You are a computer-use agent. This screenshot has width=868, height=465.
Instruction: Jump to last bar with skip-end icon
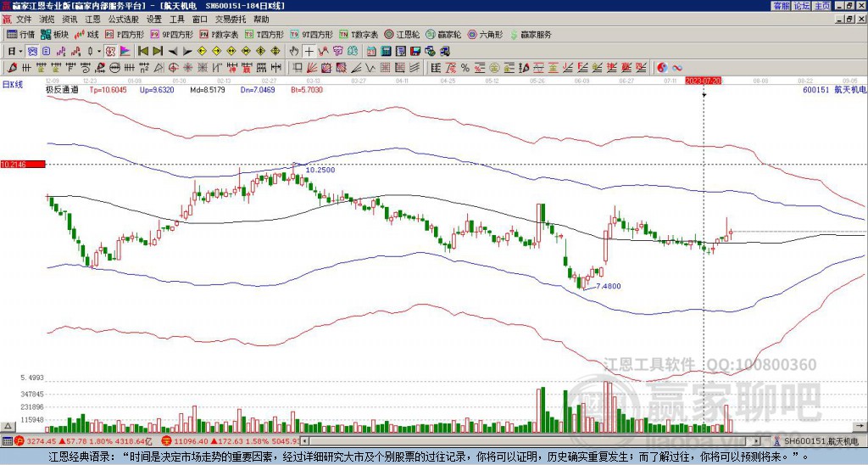(x=158, y=52)
